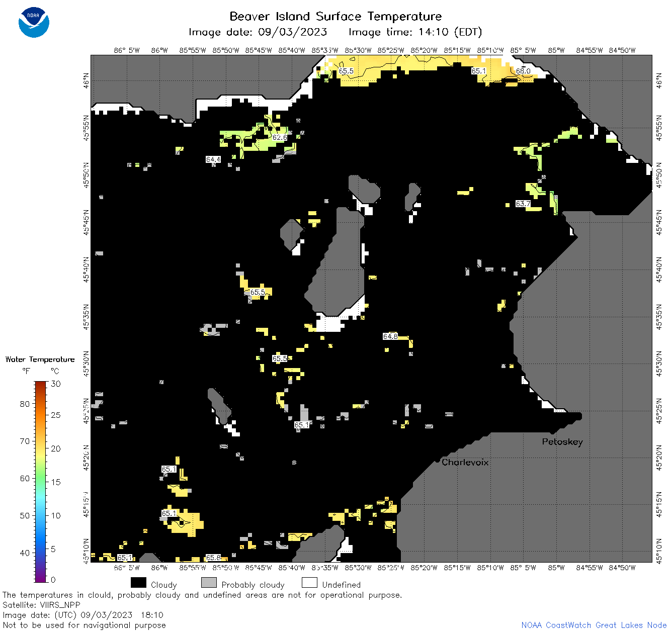Screen dimensions: 672x633
Task: Click the 10 Celsius tick label
Action: click(56, 515)
